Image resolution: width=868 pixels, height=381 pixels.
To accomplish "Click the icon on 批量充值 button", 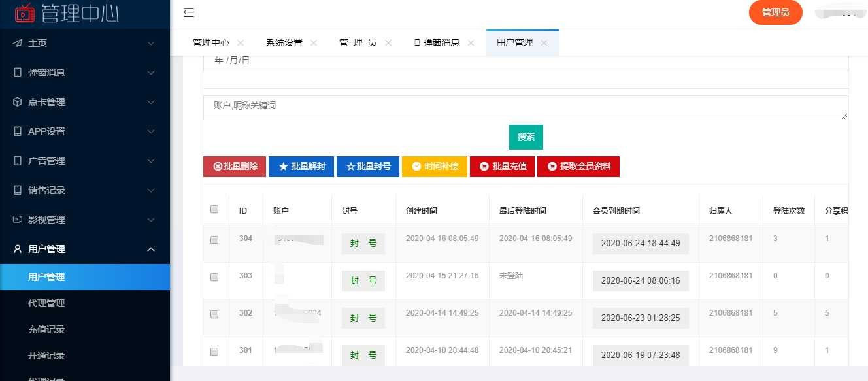I will (x=484, y=167).
